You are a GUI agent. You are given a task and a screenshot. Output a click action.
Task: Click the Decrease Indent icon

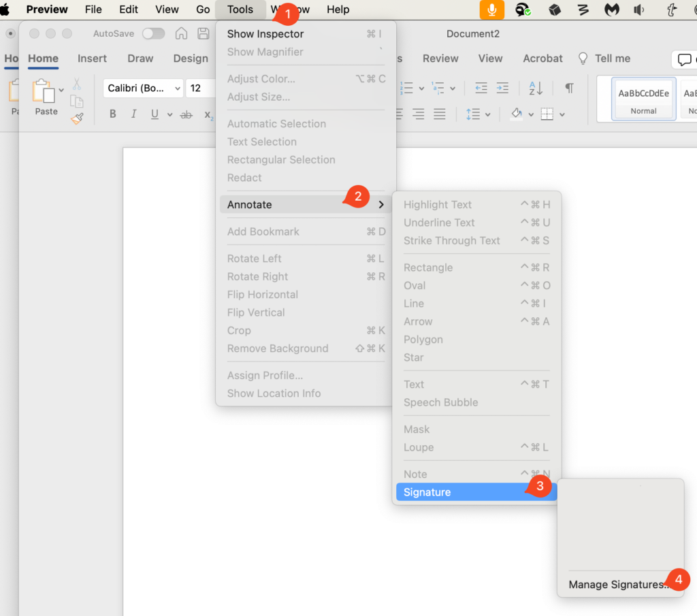[x=481, y=88]
